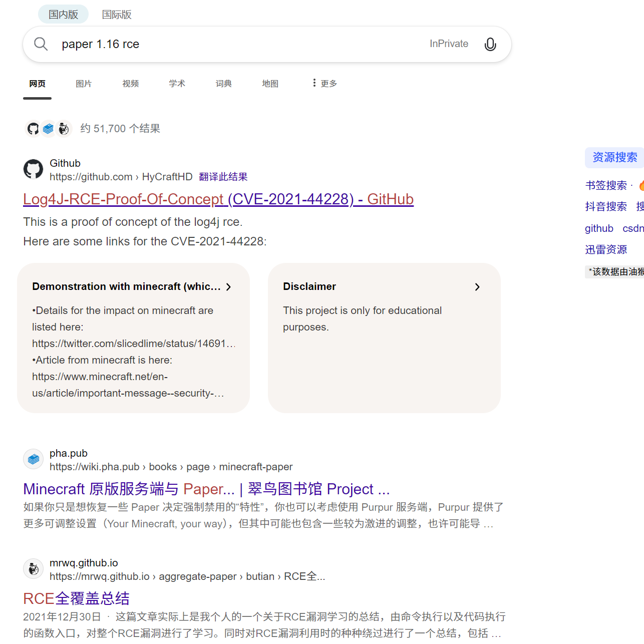Click soccer-ball avatar icon in results summary
644x644 pixels.
(x=64, y=129)
